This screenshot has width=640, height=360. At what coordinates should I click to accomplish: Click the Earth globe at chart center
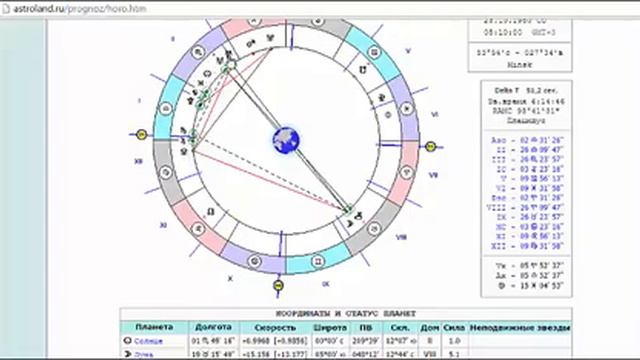(286, 140)
